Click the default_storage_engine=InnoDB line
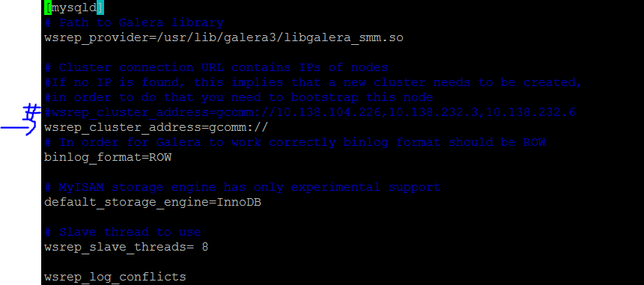 (152, 203)
